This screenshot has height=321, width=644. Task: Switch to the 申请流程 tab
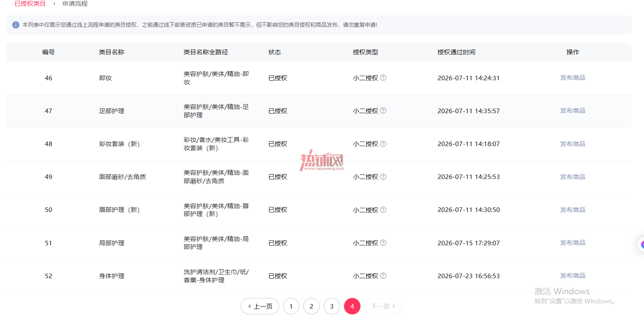[75, 4]
